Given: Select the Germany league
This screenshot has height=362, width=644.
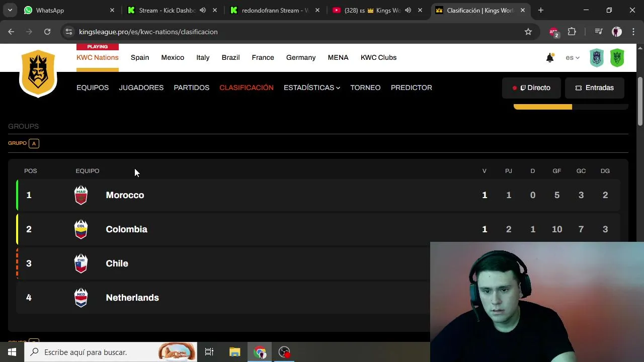Looking at the screenshot, I should (x=301, y=57).
